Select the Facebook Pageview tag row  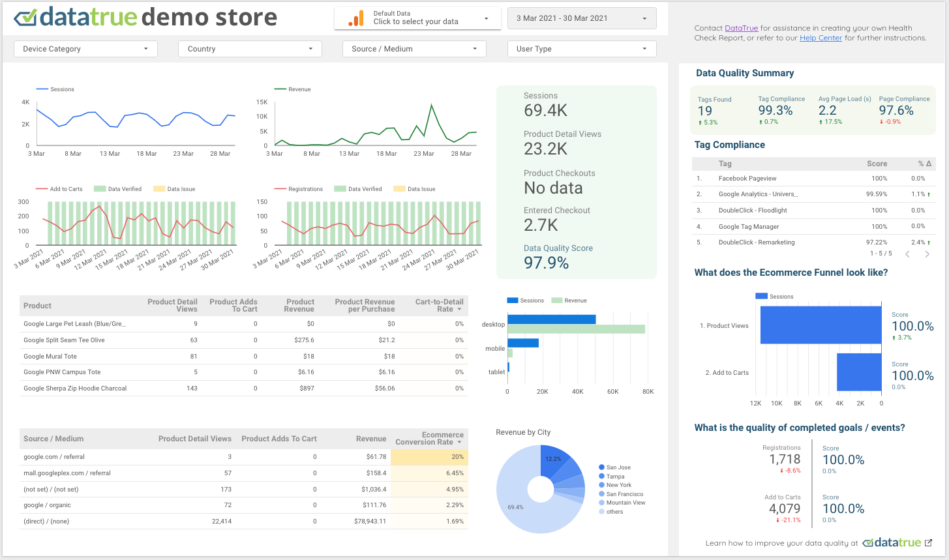tap(814, 179)
